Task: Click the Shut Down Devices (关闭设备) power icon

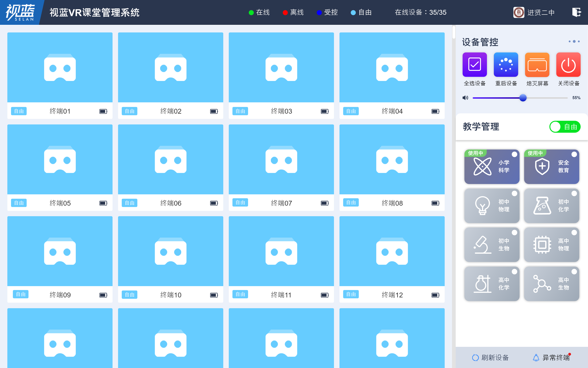Action: coord(568,65)
